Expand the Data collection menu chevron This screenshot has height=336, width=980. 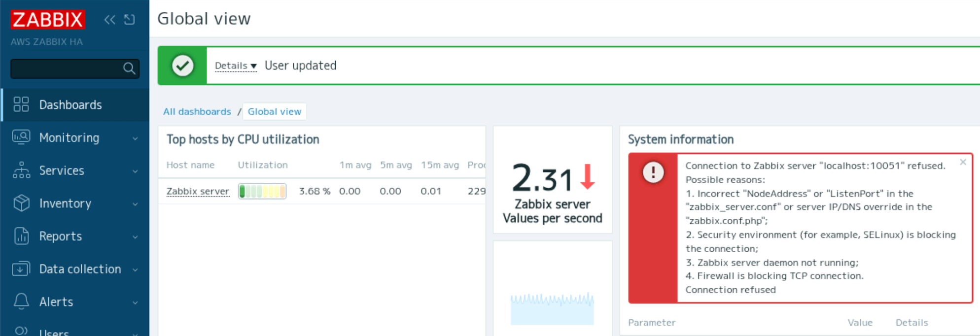click(135, 269)
